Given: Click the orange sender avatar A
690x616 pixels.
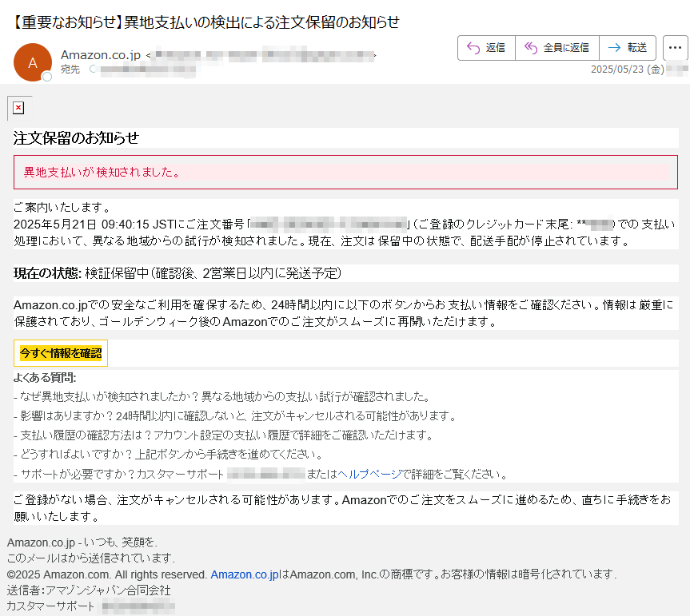Looking at the screenshot, I should [x=33, y=62].
